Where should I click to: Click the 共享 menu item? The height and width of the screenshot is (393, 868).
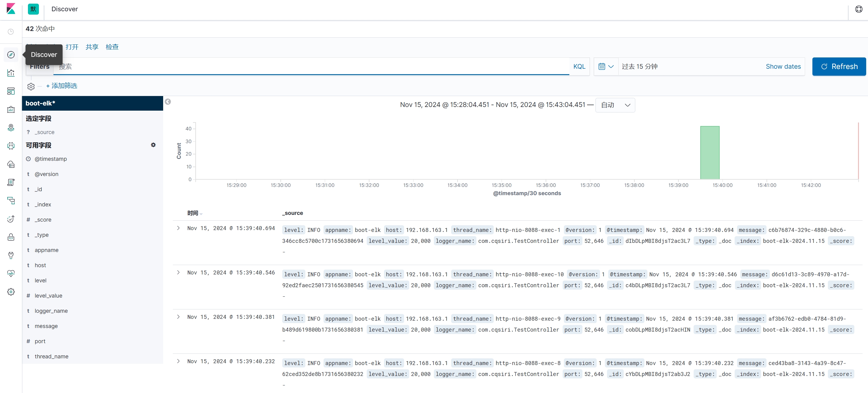coord(92,47)
